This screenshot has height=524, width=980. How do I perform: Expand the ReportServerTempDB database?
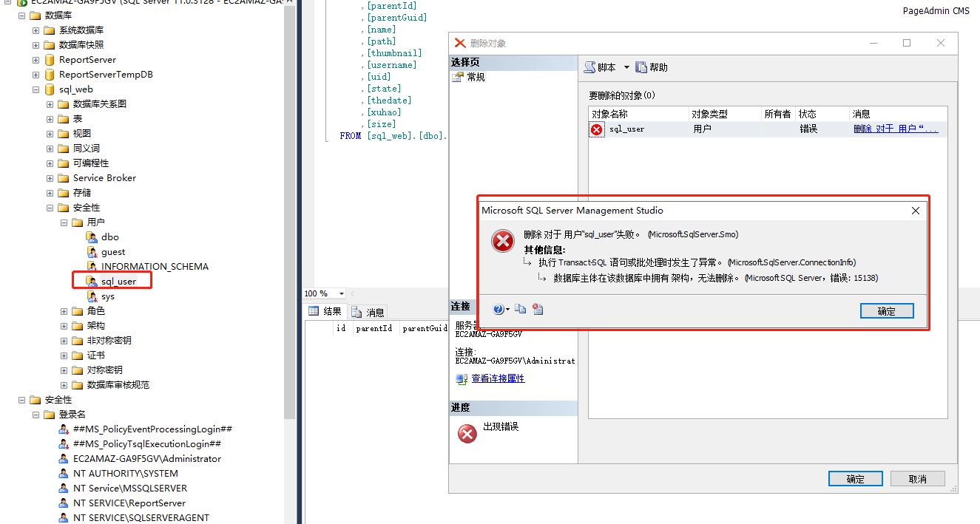(36, 75)
